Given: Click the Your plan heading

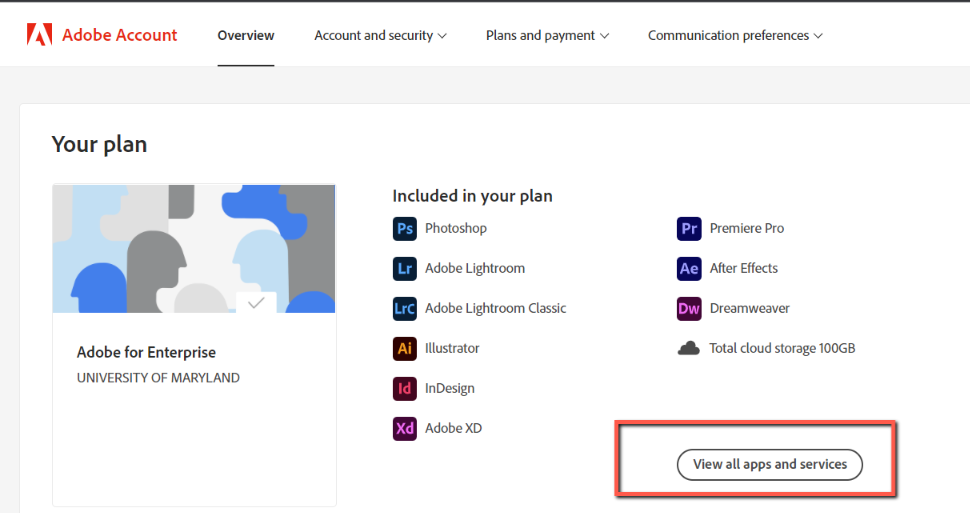Looking at the screenshot, I should tap(100, 145).
